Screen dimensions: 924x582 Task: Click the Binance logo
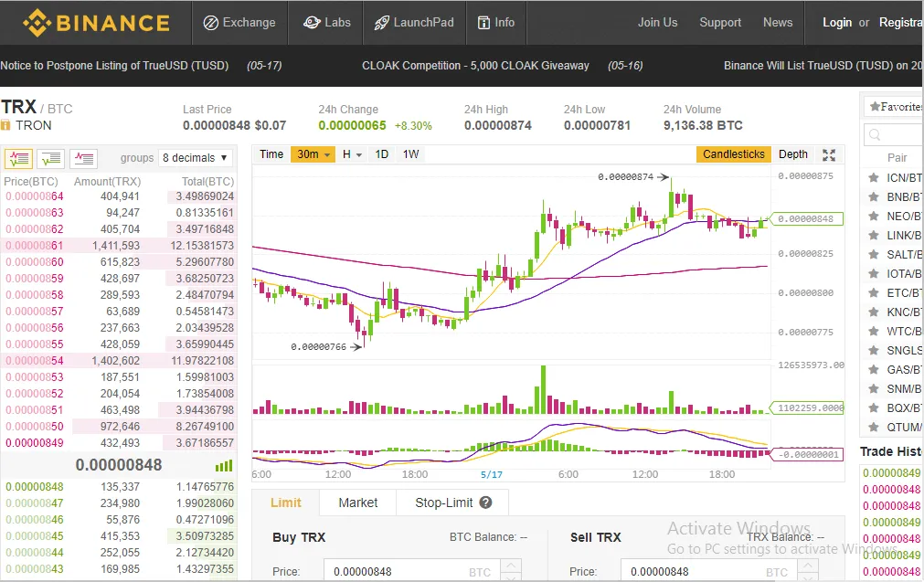click(x=96, y=23)
